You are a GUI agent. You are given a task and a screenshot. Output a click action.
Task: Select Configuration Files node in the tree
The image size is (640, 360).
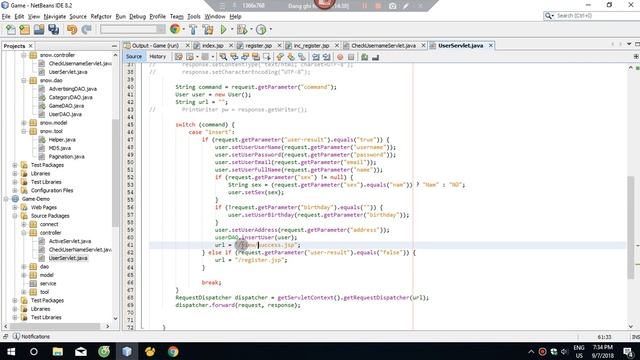[x=52, y=191]
